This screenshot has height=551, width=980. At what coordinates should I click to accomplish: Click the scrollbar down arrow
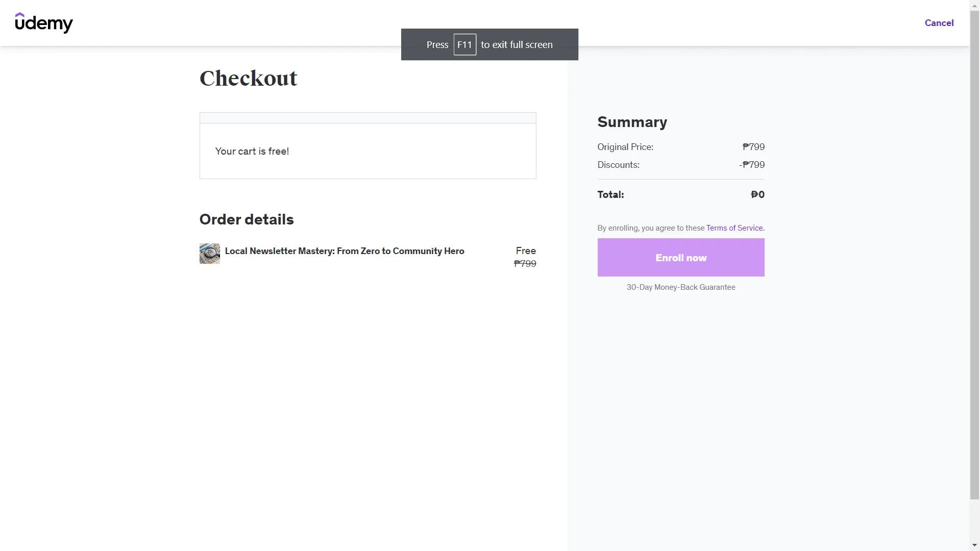pos(974,546)
